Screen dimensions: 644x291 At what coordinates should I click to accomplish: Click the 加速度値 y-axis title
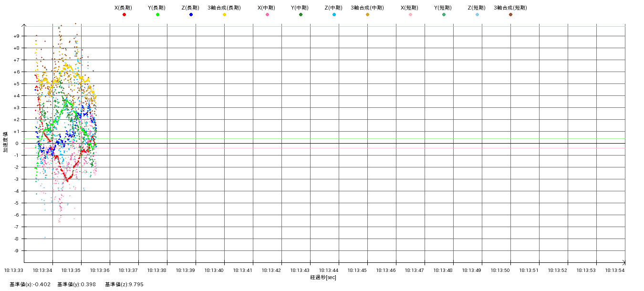tap(6, 142)
